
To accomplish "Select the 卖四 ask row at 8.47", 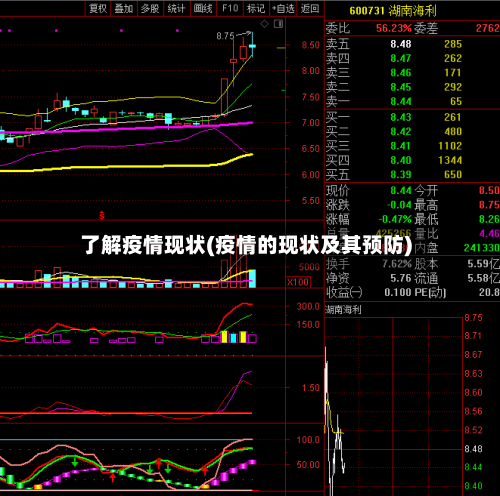I will (x=412, y=58).
